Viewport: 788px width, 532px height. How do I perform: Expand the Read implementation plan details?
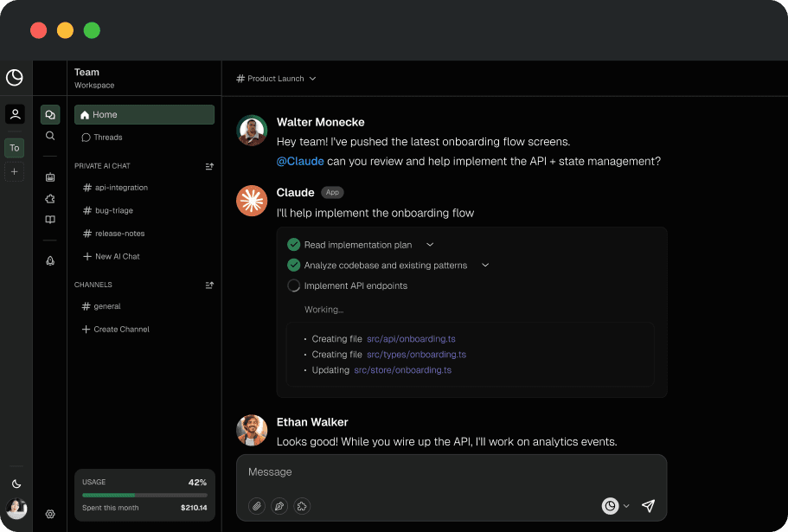click(x=430, y=244)
